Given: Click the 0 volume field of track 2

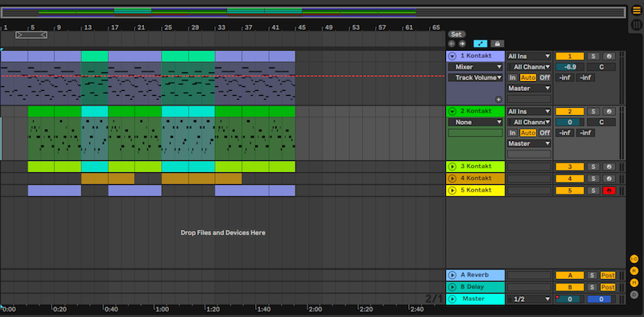Looking at the screenshot, I should [x=570, y=122].
